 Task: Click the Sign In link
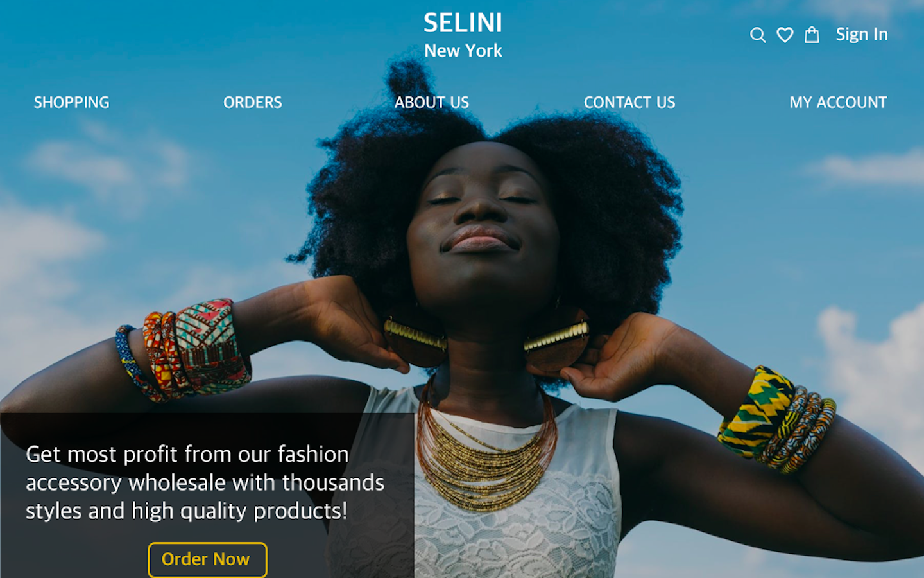(861, 34)
